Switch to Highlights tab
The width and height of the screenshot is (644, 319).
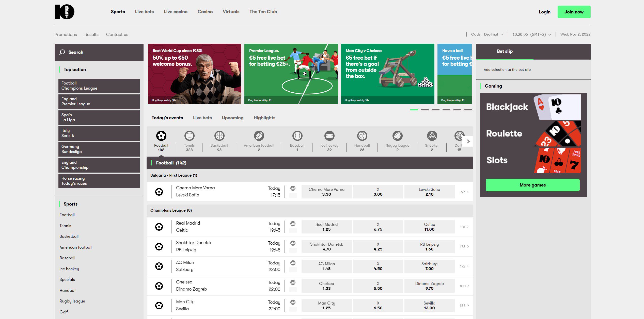pyautogui.click(x=264, y=118)
